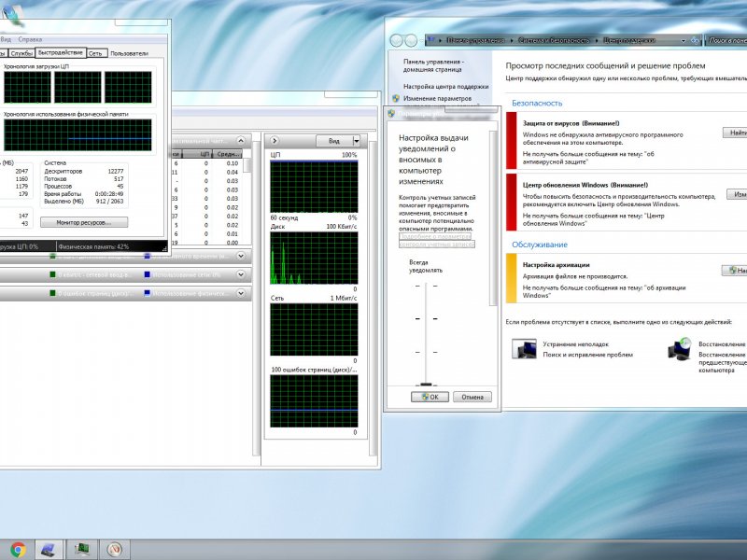Click the top tick of the UAC slider

[x=426, y=286]
